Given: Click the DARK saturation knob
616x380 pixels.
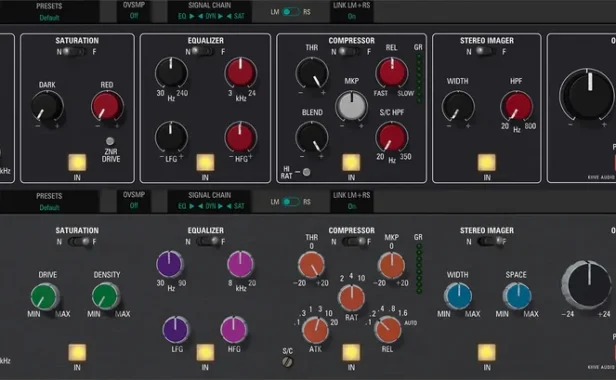Looking at the screenshot, I should (x=47, y=106).
